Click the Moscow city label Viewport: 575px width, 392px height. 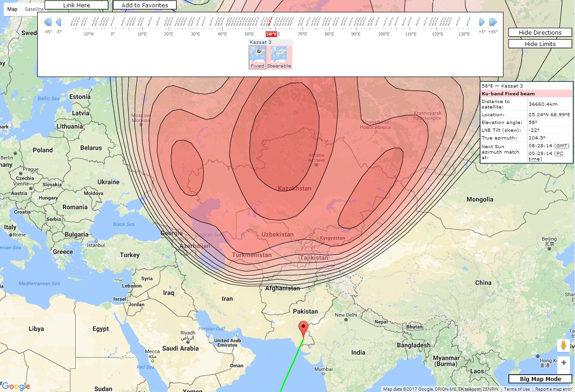141,118
